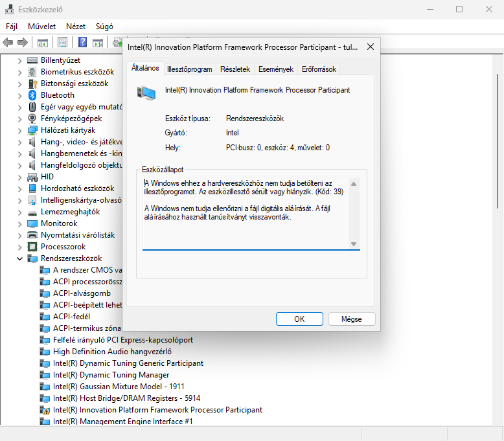
Task: Click the HID device icon
Action: coord(32,177)
